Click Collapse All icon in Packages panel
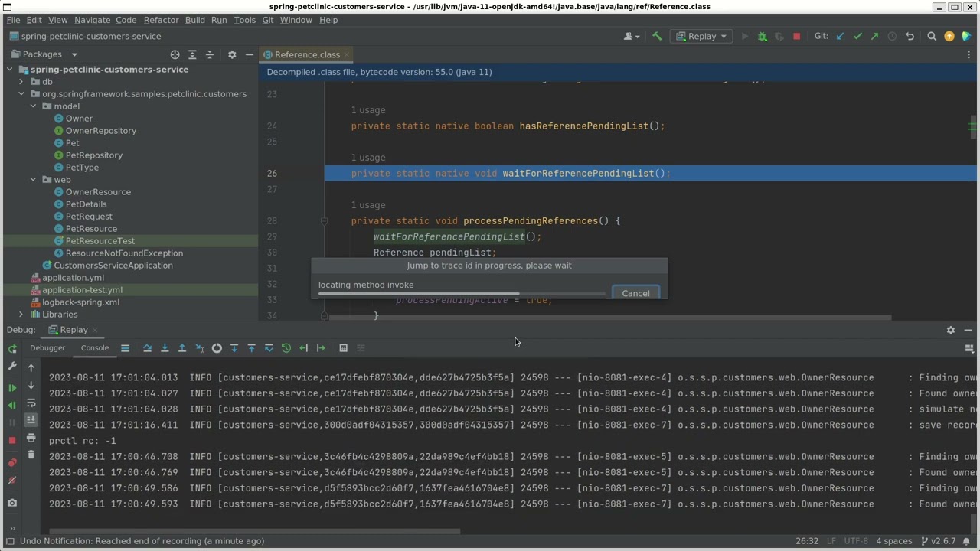Image resolution: width=980 pixels, height=551 pixels. coord(210,54)
